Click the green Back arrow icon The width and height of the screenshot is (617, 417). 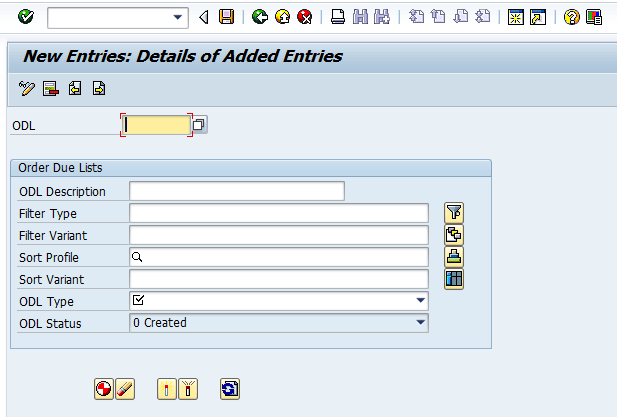coord(260,17)
